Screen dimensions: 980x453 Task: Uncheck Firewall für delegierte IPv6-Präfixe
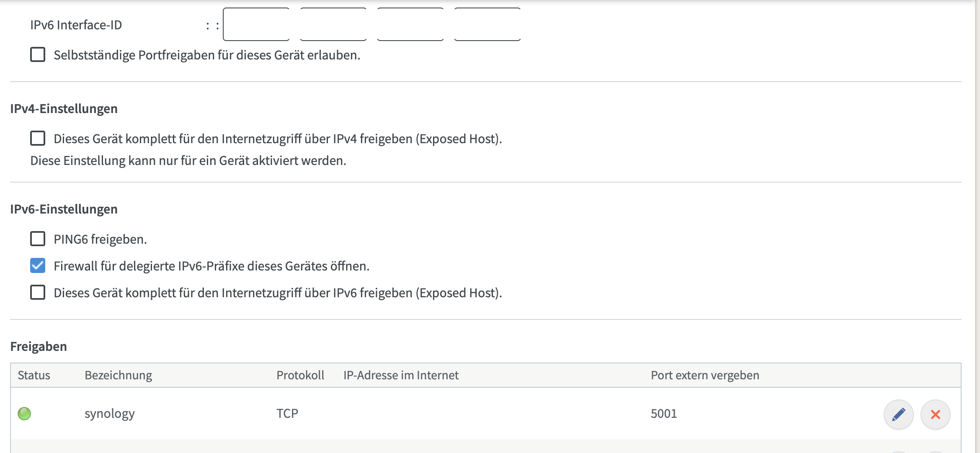pyautogui.click(x=38, y=265)
